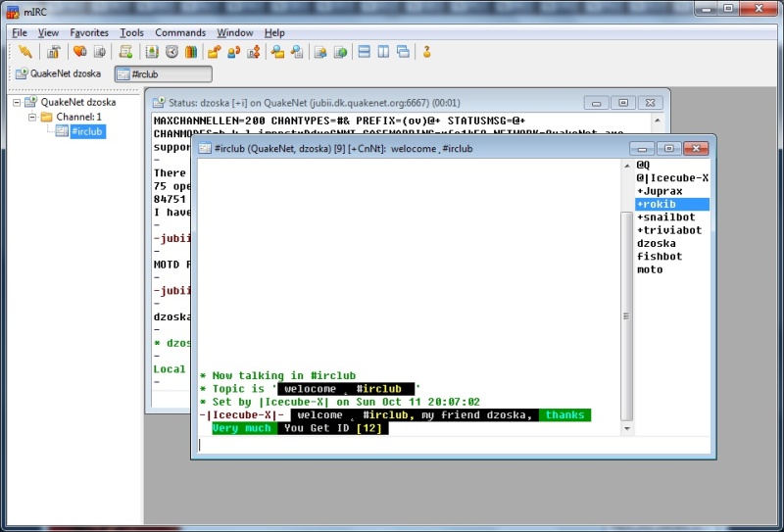Viewport: 784px width, 532px height.
Task: Close the #irclub channel window
Action: (696, 149)
